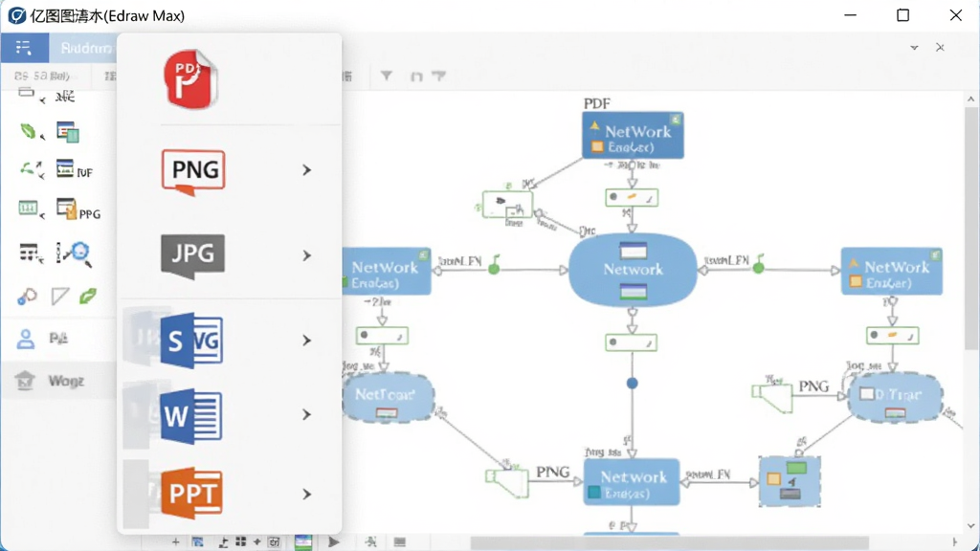Click the green connector dot left of center Network
Image resolution: width=980 pixels, height=551 pixels.
tap(494, 269)
